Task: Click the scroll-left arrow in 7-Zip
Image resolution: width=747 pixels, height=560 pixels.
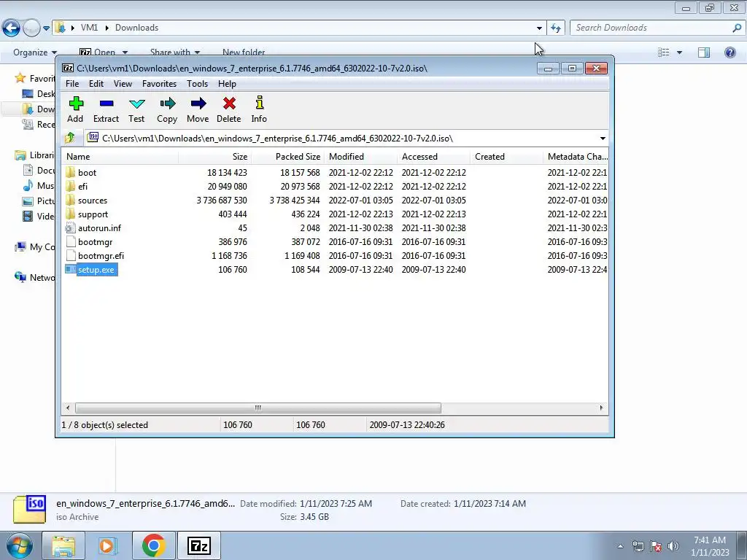Action: click(x=68, y=408)
